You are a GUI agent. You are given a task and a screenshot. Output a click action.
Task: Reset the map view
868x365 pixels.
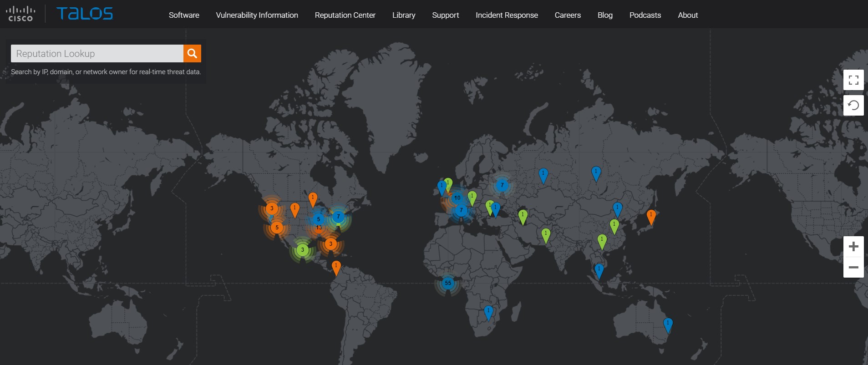pos(853,106)
